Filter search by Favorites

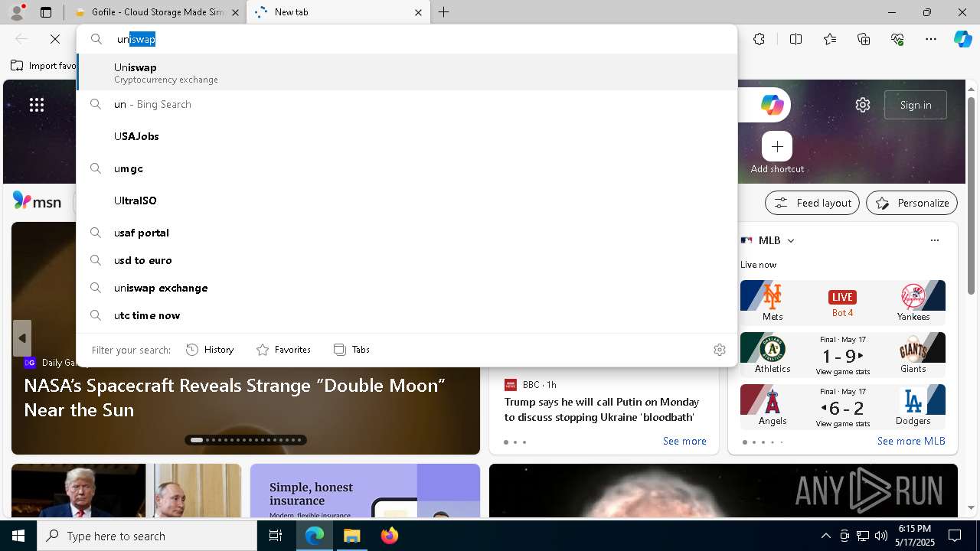[283, 350]
